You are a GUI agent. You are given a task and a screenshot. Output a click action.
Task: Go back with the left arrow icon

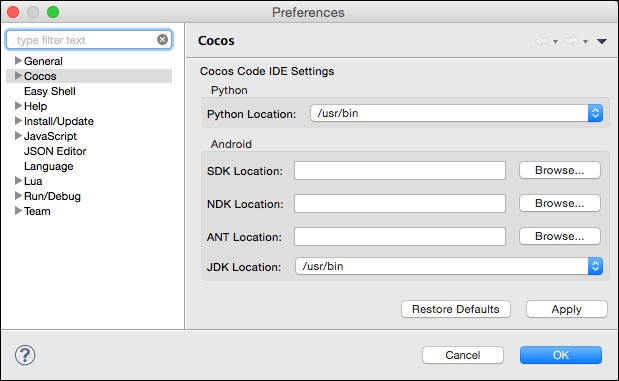[x=542, y=41]
